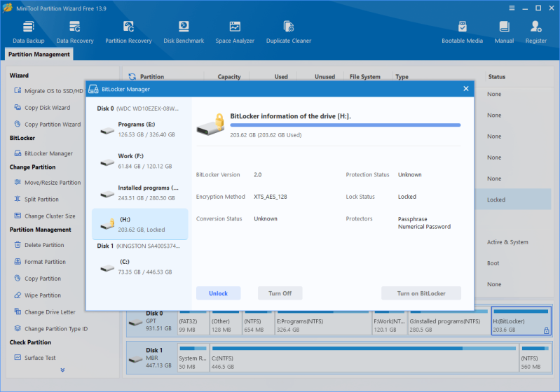This screenshot has height=392, width=560.
Task: Open the Data Backup tool
Action: pyautogui.click(x=29, y=32)
